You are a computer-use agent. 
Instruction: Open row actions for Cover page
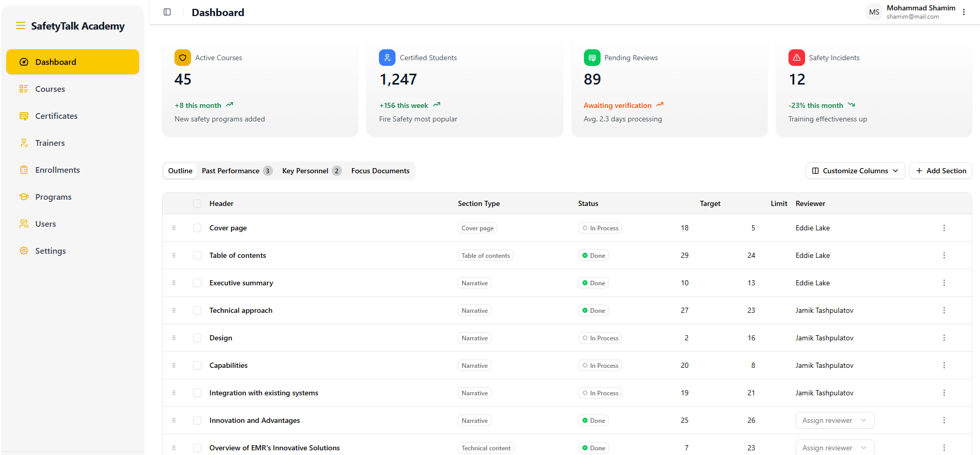(944, 228)
